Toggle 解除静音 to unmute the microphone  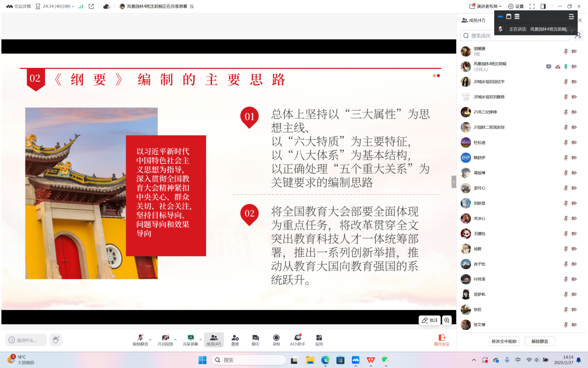coord(140,340)
